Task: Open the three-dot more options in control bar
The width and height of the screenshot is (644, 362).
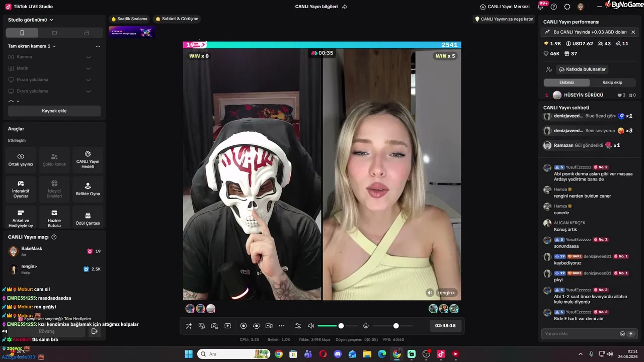Action: (x=282, y=326)
